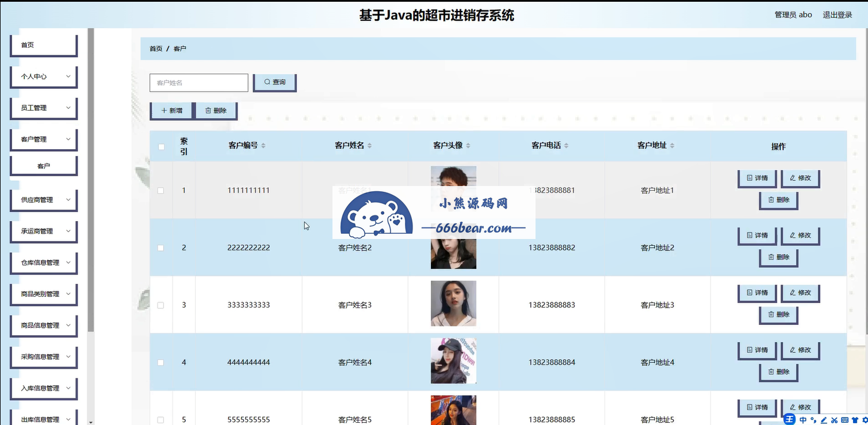
Task: Click the IME blue logo icon
Action: tap(790, 419)
